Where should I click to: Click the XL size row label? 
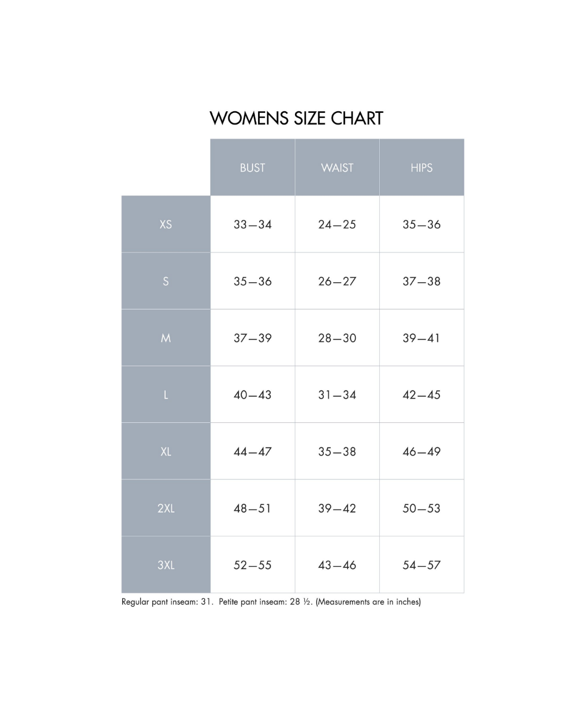coord(166,451)
